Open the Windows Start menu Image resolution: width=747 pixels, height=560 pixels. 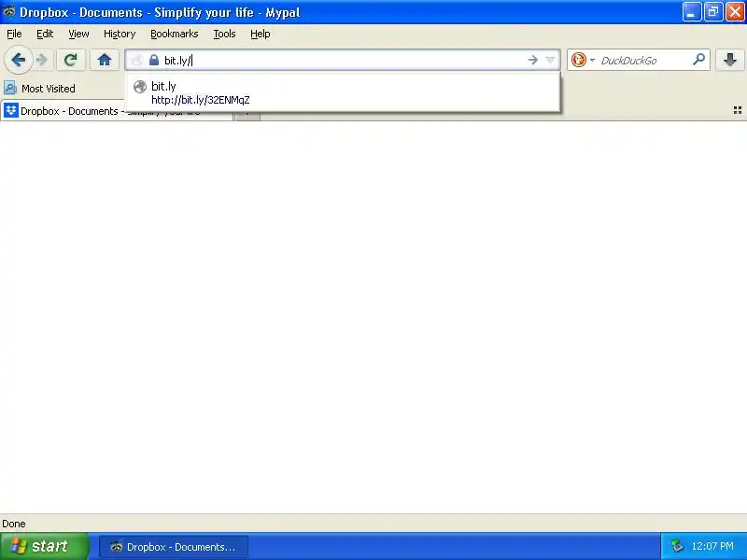click(44, 546)
